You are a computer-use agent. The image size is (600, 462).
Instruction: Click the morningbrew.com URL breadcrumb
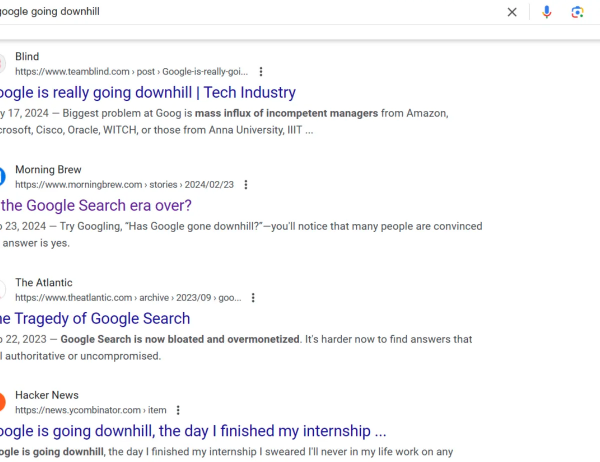tap(124, 185)
